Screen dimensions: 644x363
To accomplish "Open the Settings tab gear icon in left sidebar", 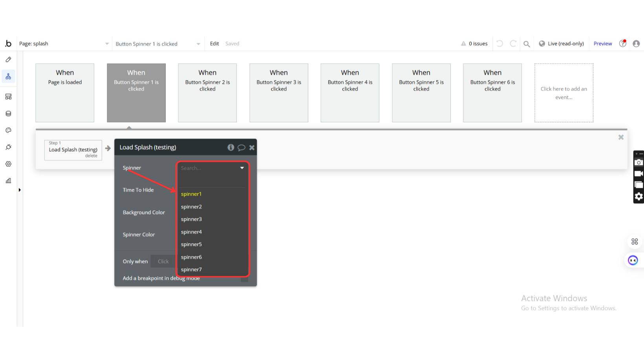I will click(8, 164).
